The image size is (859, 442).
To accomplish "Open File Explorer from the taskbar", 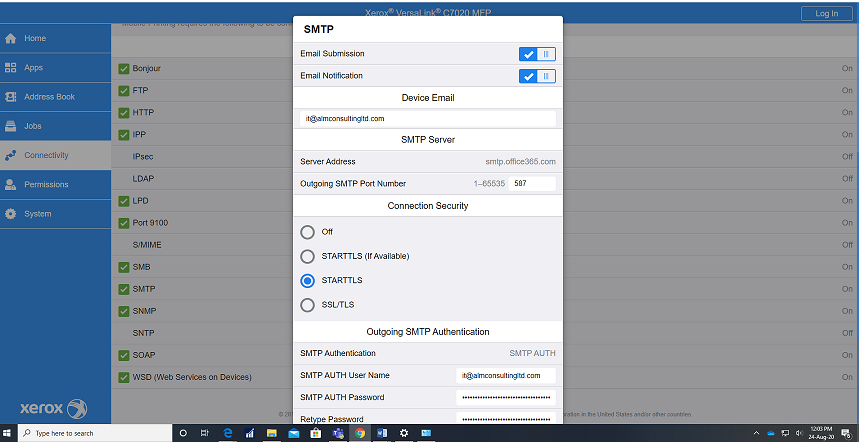I will click(x=271, y=433).
